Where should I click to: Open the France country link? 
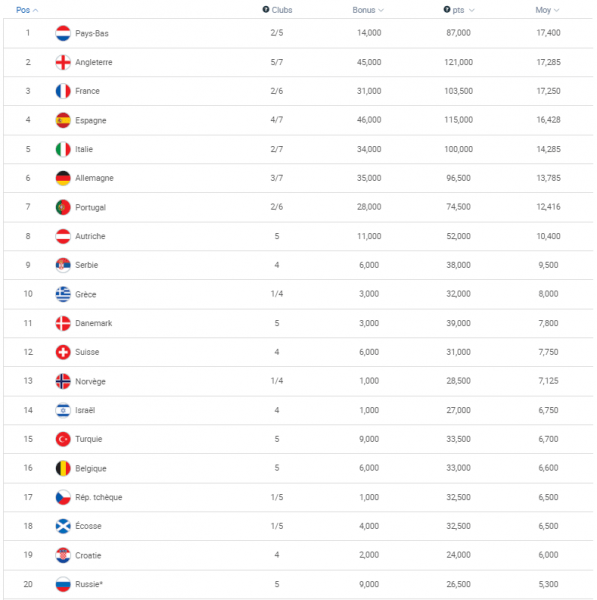pyautogui.click(x=87, y=91)
